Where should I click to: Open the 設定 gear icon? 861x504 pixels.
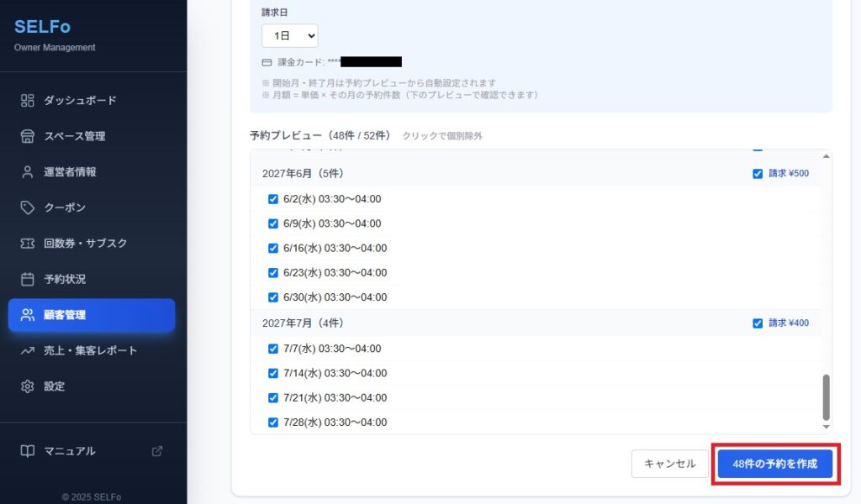[x=28, y=386]
